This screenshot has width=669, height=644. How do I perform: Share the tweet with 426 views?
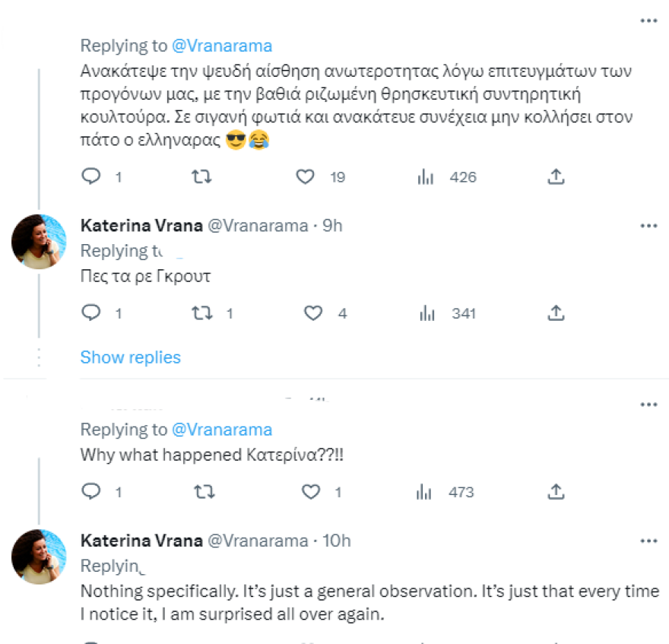[556, 177]
